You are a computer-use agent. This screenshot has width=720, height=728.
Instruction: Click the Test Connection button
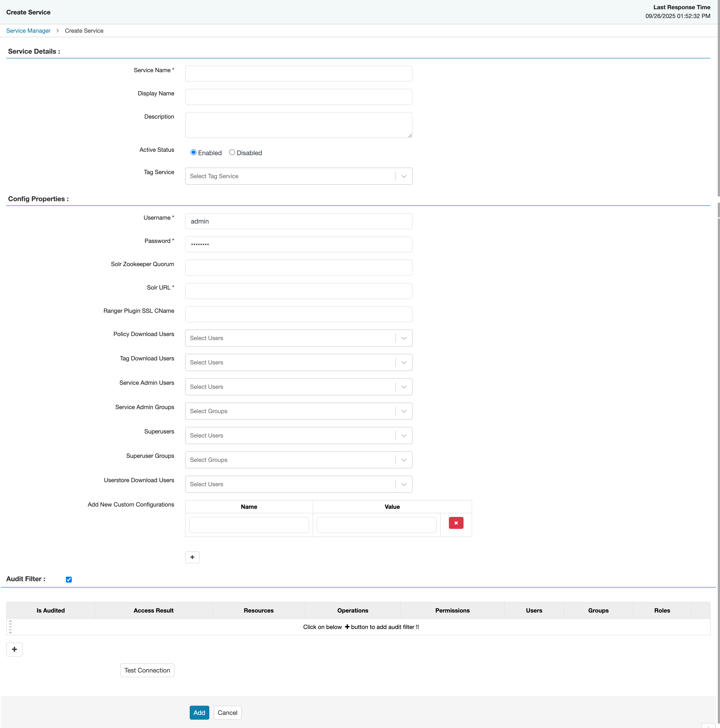point(147,670)
